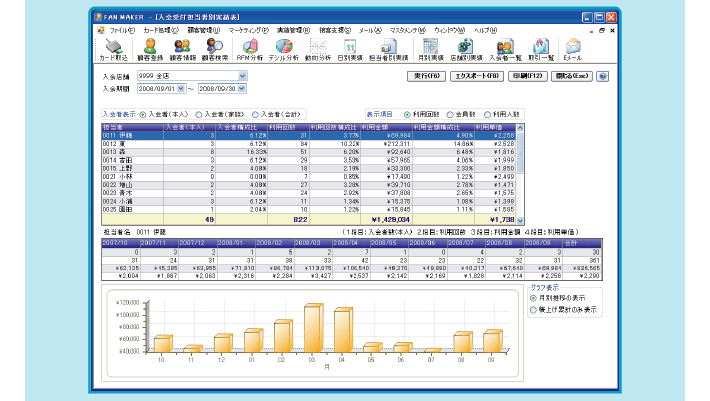Open 月別実績 monthly results
The height and width of the screenshot is (401, 710).
click(x=430, y=49)
